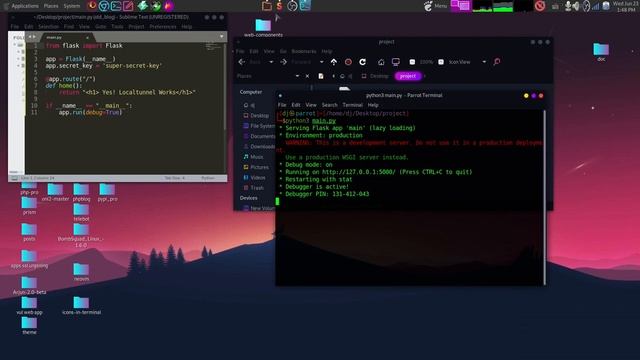Select Documents in Places sidebar

click(x=259, y=136)
